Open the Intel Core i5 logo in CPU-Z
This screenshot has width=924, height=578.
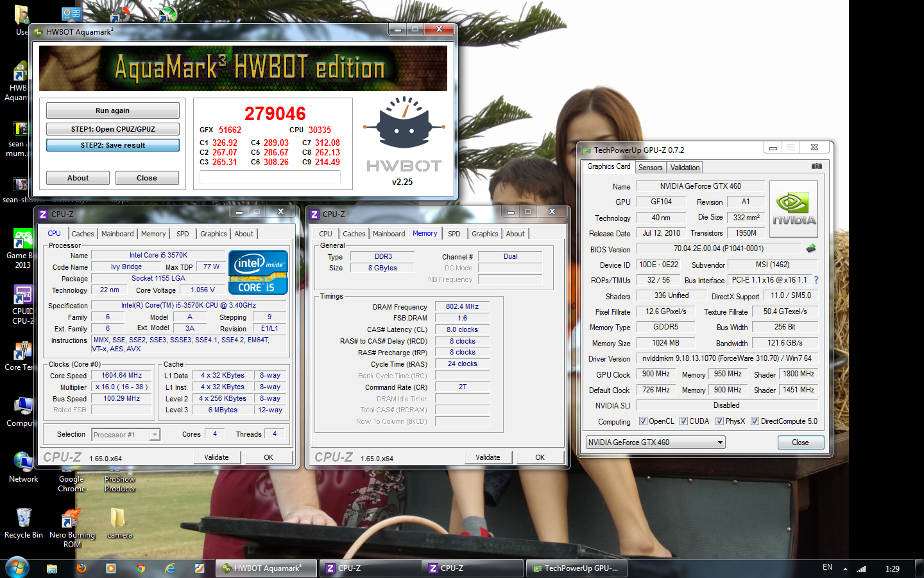258,272
